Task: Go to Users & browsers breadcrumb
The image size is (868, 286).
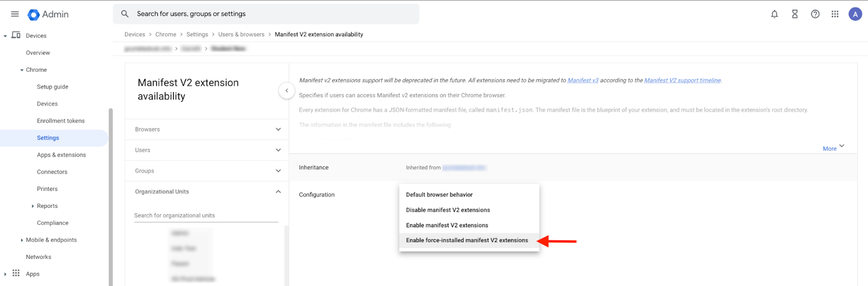Action: (x=241, y=34)
